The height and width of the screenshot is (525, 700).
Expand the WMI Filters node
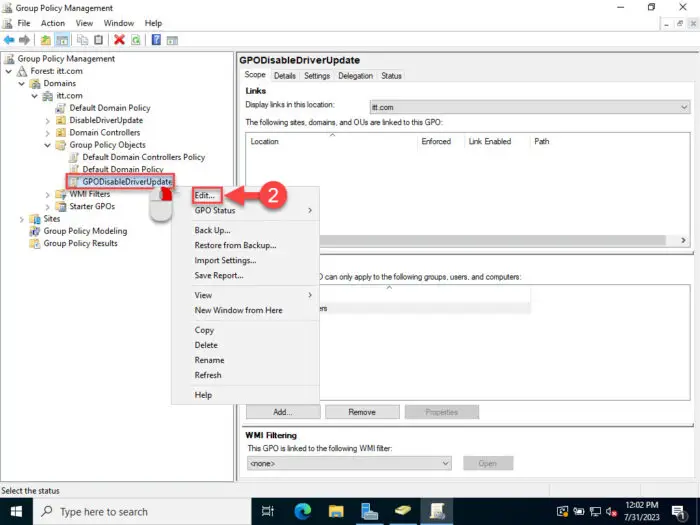coord(47,194)
